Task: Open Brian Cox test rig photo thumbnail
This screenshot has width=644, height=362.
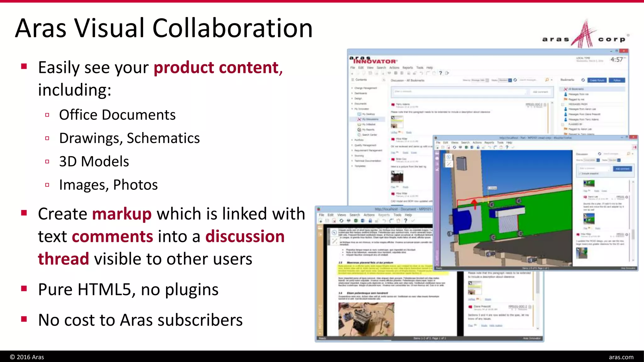Action: (397, 177)
